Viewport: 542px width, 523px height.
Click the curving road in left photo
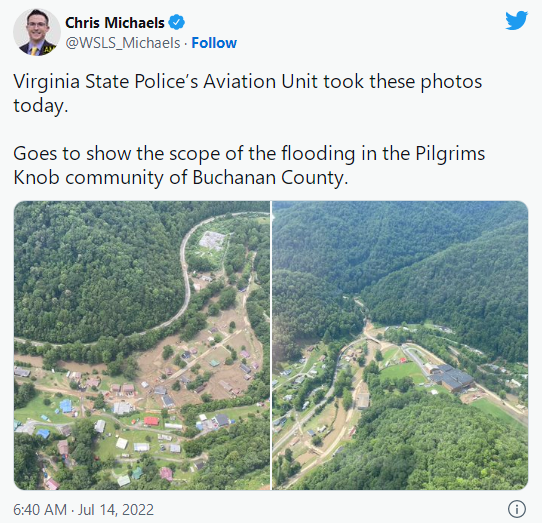tap(187, 277)
